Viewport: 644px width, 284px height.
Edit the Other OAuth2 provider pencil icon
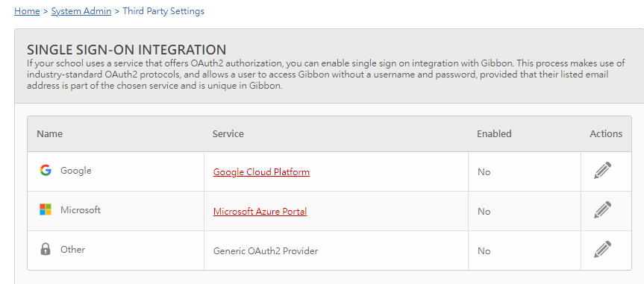tap(602, 249)
